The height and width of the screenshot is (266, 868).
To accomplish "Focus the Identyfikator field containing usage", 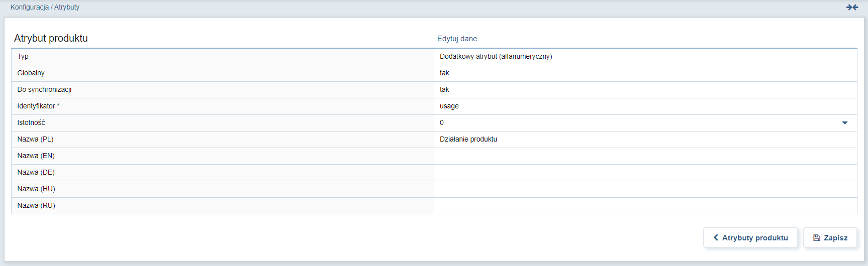I will click(x=645, y=106).
